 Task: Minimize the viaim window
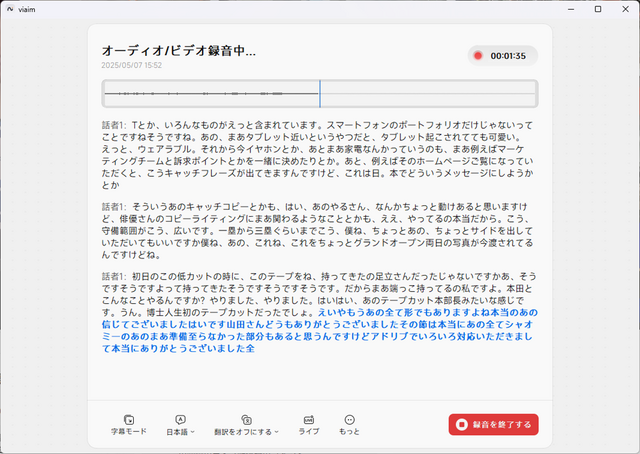tap(571, 9)
